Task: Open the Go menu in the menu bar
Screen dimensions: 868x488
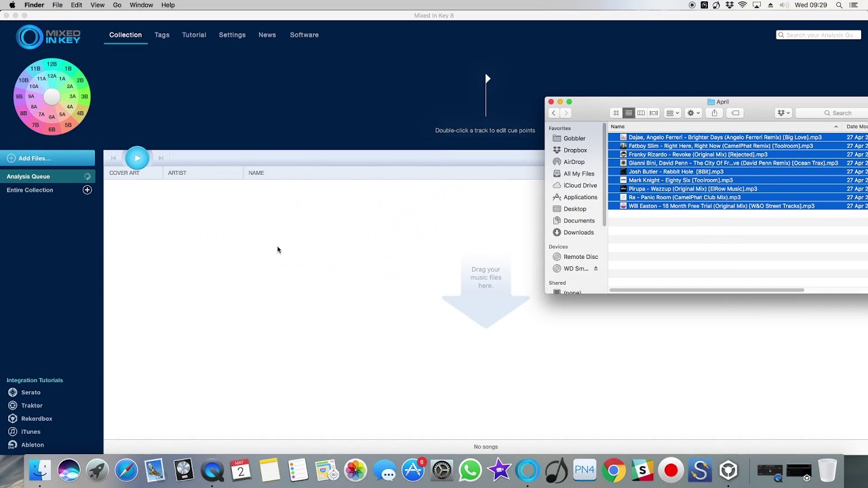Action: click(117, 5)
